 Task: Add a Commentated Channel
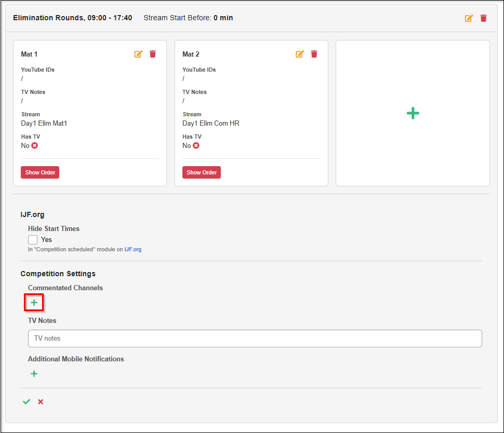tap(34, 303)
